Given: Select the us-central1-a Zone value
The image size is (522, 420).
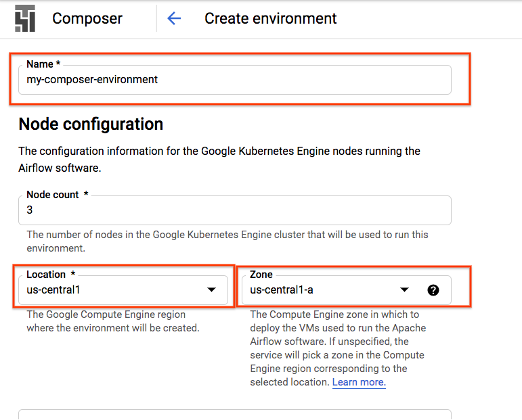Looking at the screenshot, I should coord(282,290).
